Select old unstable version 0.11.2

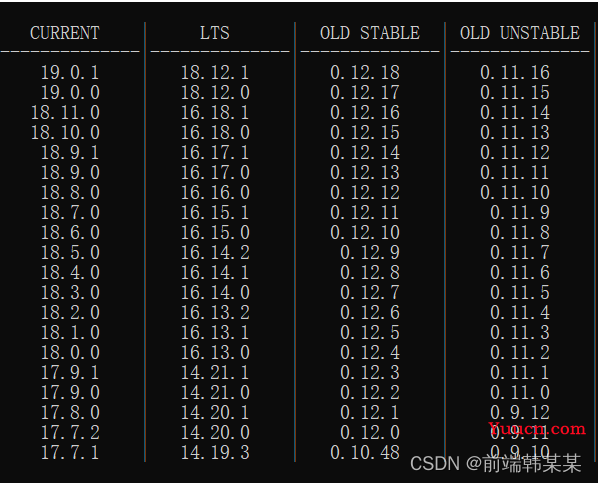[x=520, y=353]
